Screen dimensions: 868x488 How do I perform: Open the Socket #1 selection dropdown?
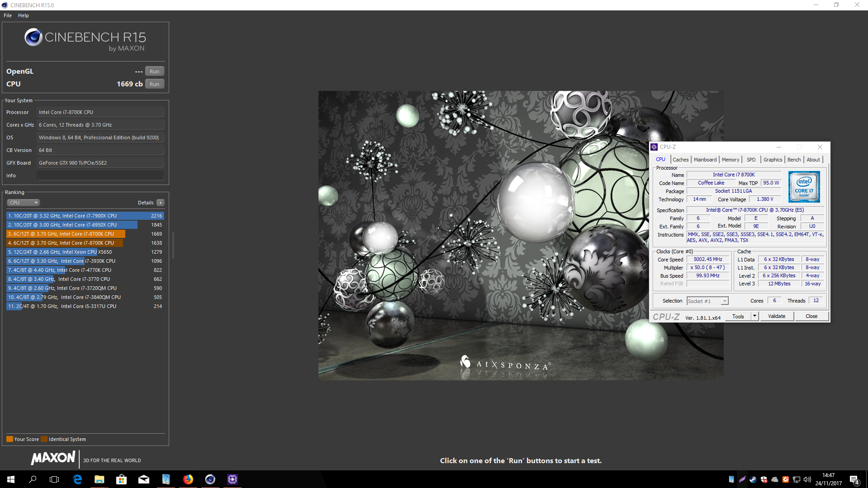[x=707, y=301]
